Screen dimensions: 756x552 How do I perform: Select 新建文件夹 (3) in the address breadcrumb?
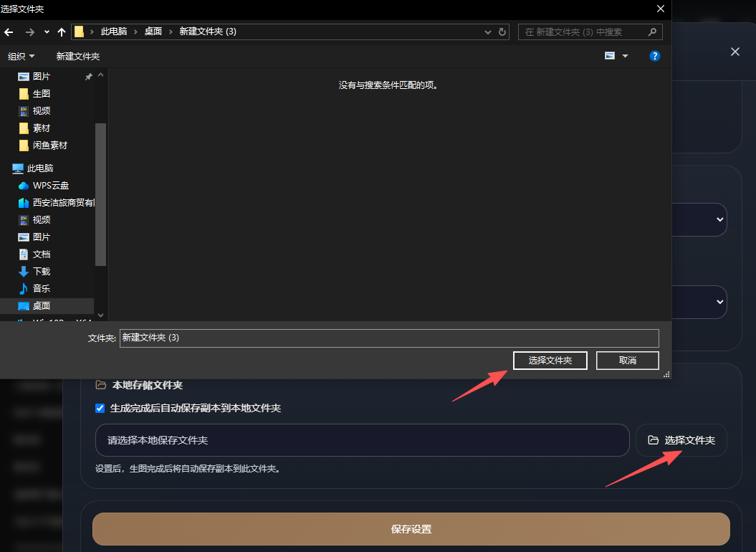(208, 32)
